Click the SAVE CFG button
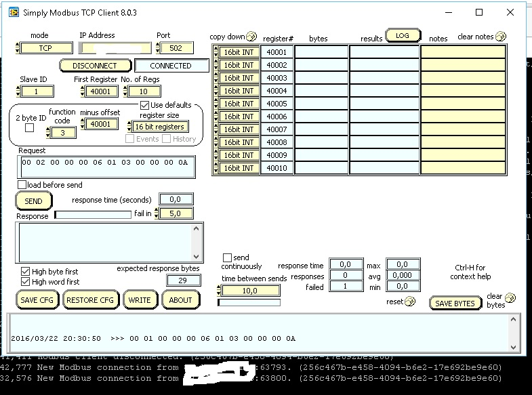The height and width of the screenshot is (395, 532). tap(37, 300)
